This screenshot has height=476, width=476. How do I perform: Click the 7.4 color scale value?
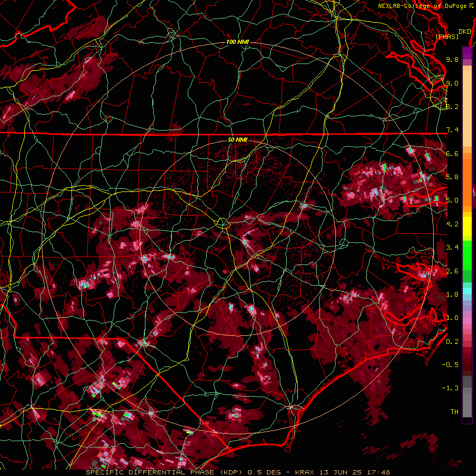click(452, 130)
